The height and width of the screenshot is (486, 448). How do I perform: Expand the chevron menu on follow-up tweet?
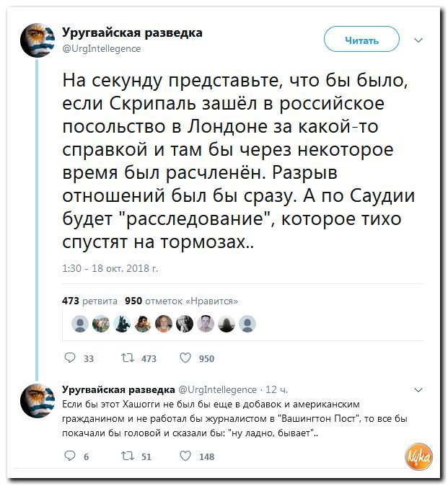click(418, 389)
